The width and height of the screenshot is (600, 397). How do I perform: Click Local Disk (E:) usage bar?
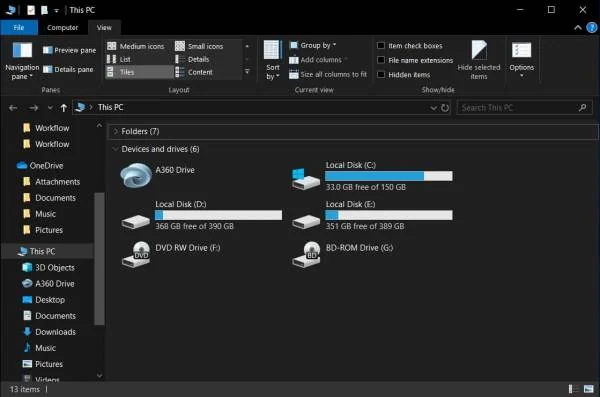pyautogui.click(x=388, y=215)
